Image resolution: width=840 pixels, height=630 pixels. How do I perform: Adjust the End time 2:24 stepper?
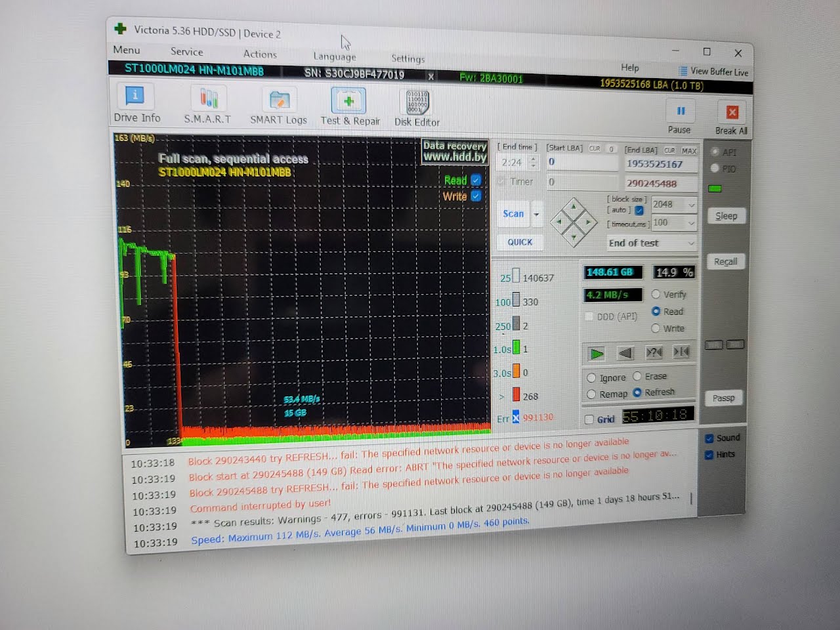(x=533, y=162)
